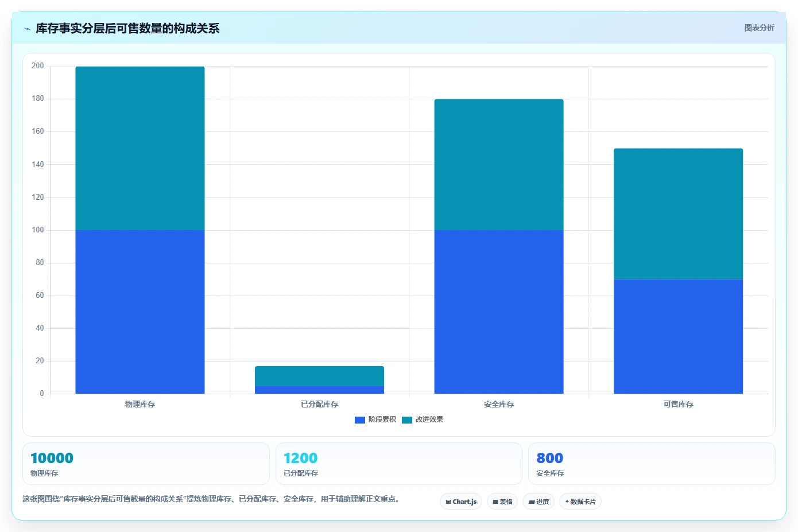798x532 pixels.
Task: Click the teal segment of the 可售库存 bar
Action: click(x=678, y=213)
